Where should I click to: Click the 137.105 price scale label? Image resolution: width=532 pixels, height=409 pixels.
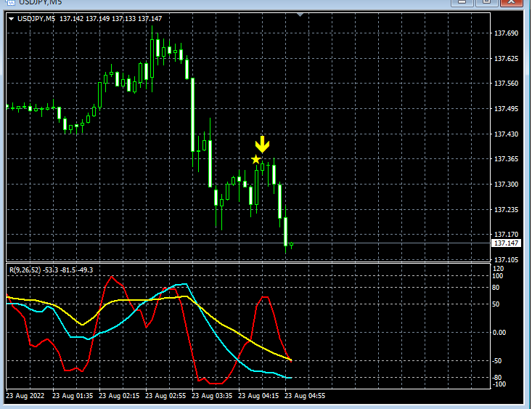[506, 260]
